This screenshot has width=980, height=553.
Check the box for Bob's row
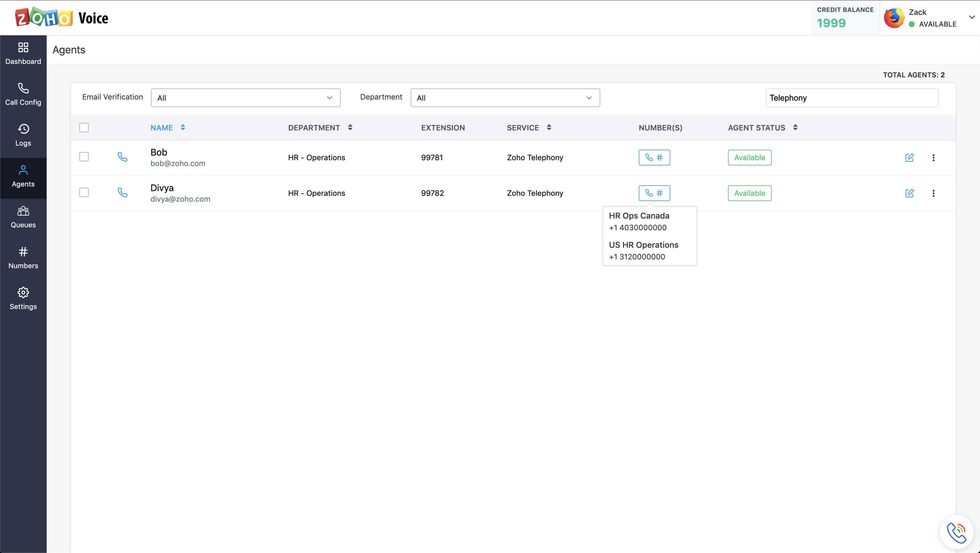point(84,157)
